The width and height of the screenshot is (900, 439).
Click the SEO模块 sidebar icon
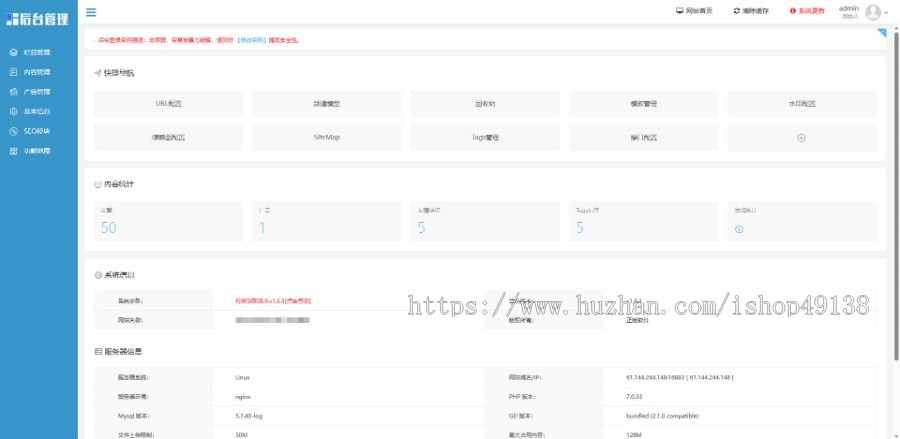[14, 131]
